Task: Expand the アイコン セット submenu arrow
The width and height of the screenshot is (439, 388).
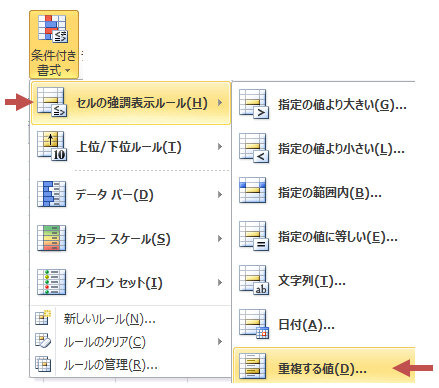Action: point(220,283)
